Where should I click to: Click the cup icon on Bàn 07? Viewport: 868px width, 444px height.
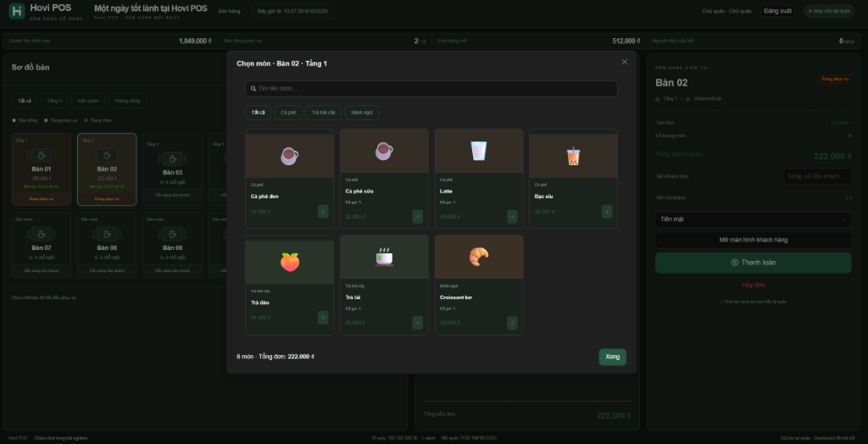(42, 234)
